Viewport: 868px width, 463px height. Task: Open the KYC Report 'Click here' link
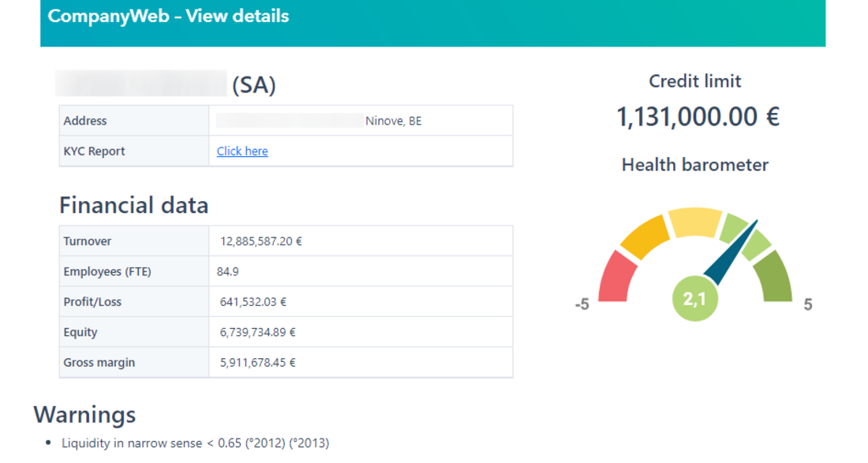click(x=242, y=151)
